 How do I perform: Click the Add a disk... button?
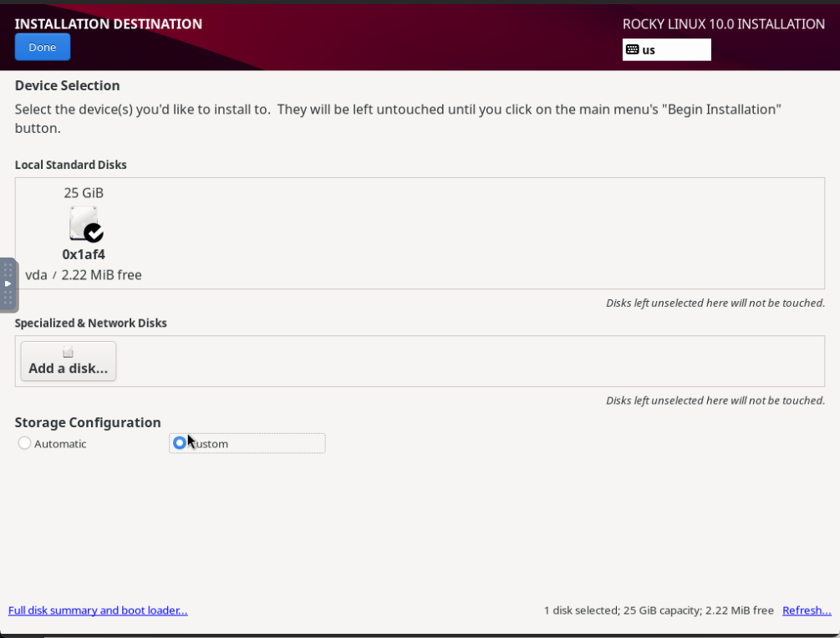click(68, 361)
